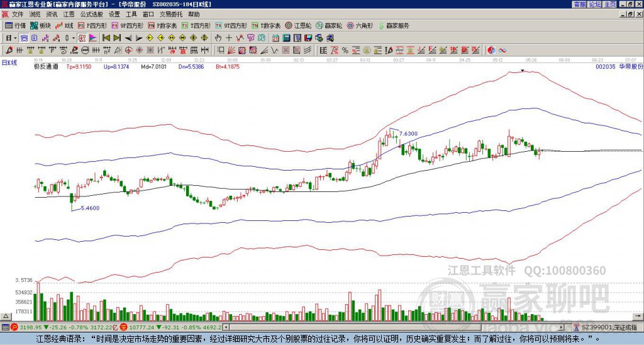Select the hand pan tool
The width and height of the screenshot is (644, 345).
click(218, 38)
